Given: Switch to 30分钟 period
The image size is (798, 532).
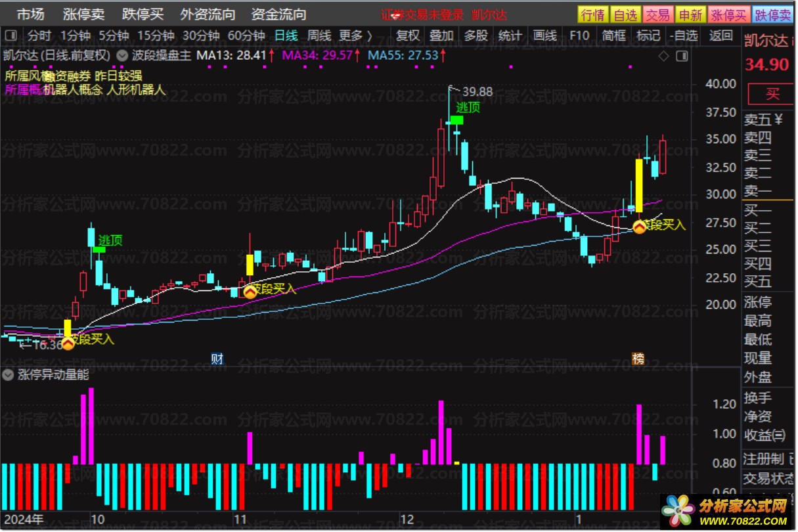Looking at the screenshot, I should point(202,35).
